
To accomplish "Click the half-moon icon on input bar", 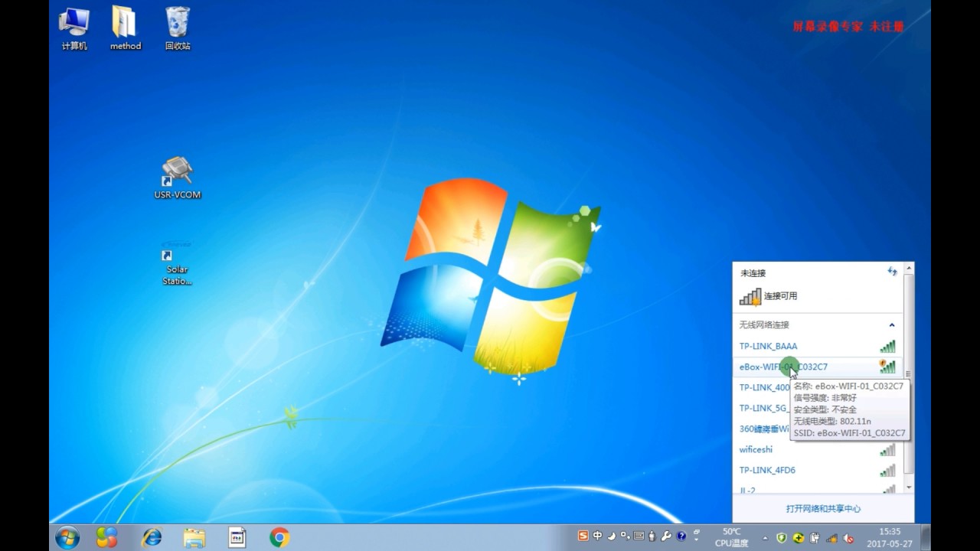I will click(611, 536).
